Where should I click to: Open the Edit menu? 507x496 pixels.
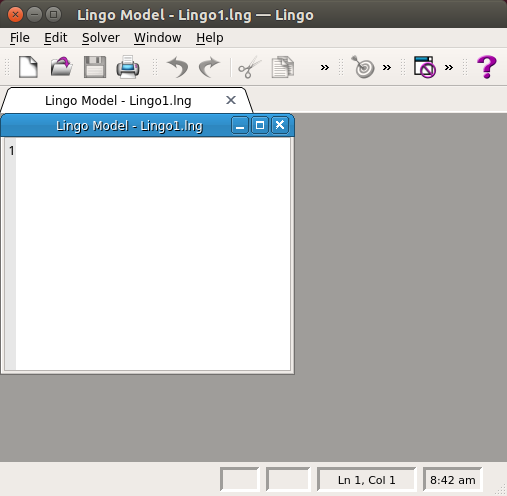coord(56,38)
